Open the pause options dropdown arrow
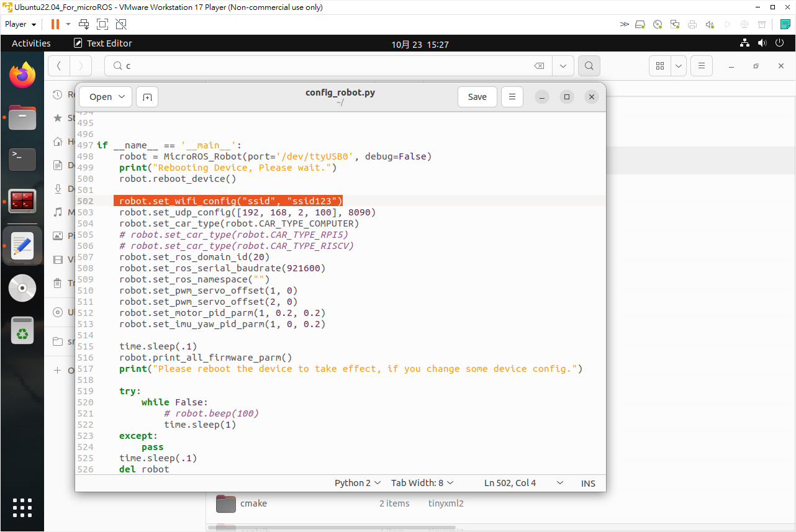Viewport: 796px width, 532px height. [68, 24]
